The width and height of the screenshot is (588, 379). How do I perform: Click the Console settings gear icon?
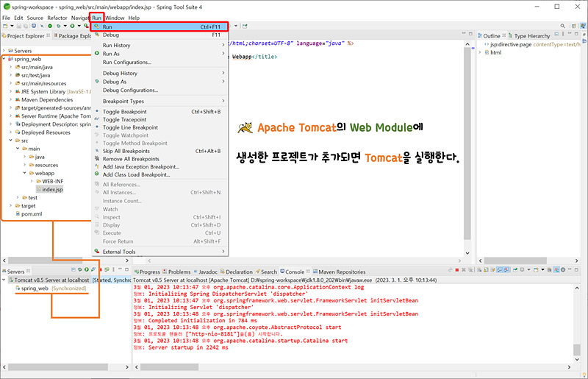pyautogui.click(x=563, y=269)
